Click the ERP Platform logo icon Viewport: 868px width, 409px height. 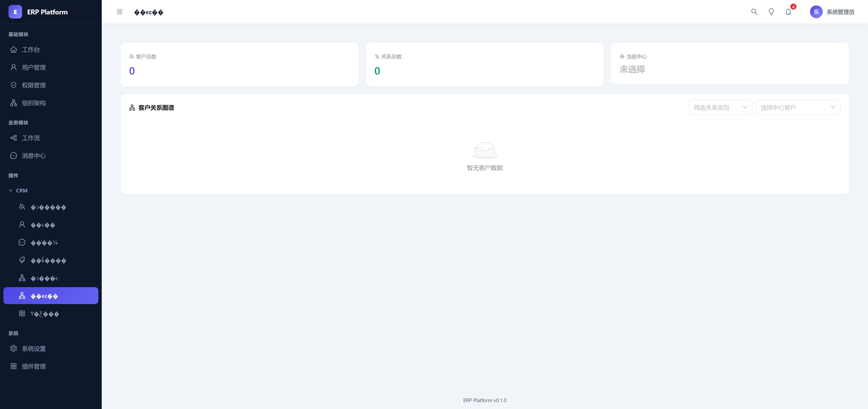(x=15, y=12)
